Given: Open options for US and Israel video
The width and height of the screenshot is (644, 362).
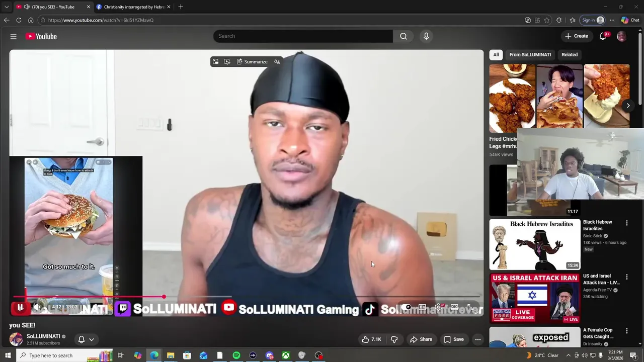Looking at the screenshot, I should coord(627,277).
